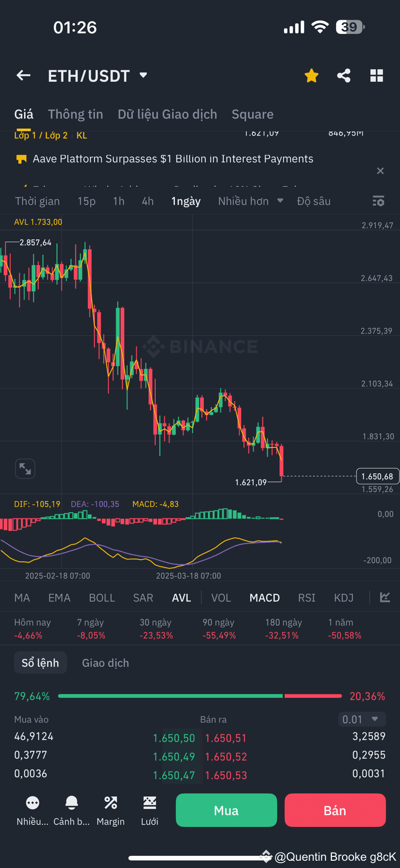Switch to Thông tin tab
This screenshot has height=868, width=400.
click(x=75, y=114)
